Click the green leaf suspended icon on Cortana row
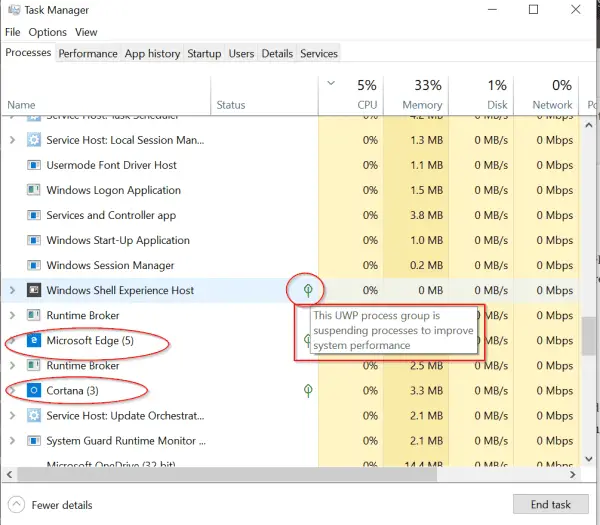Viewport: 600px width, 525px height. tap(308, 391)
